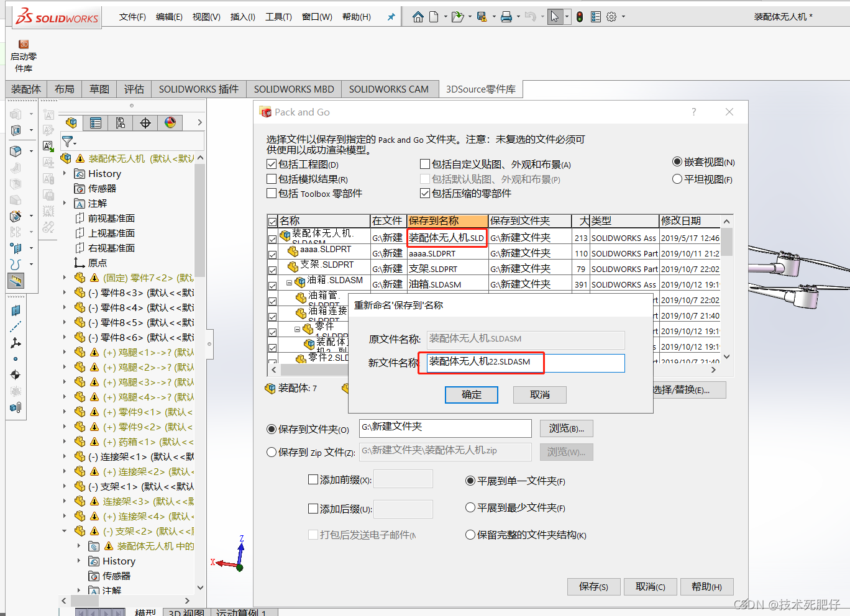The image size is (850, 616).
Task: Collapse the 油箱.SLDASM row in file list
Action: [x=289, y=283]
